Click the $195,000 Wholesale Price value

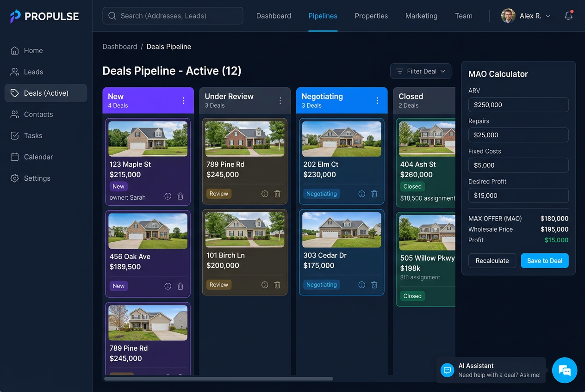tap(554, 229)
